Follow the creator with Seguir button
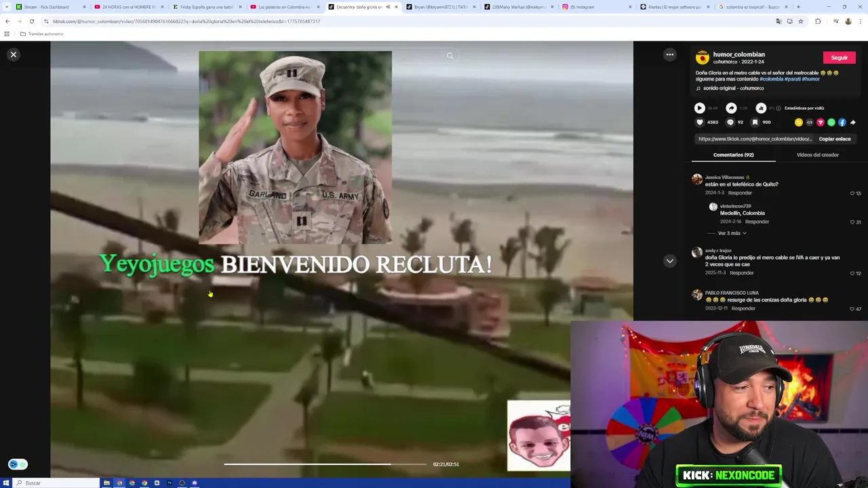Viewport: 868px width, 488px height. pos(839,58)
